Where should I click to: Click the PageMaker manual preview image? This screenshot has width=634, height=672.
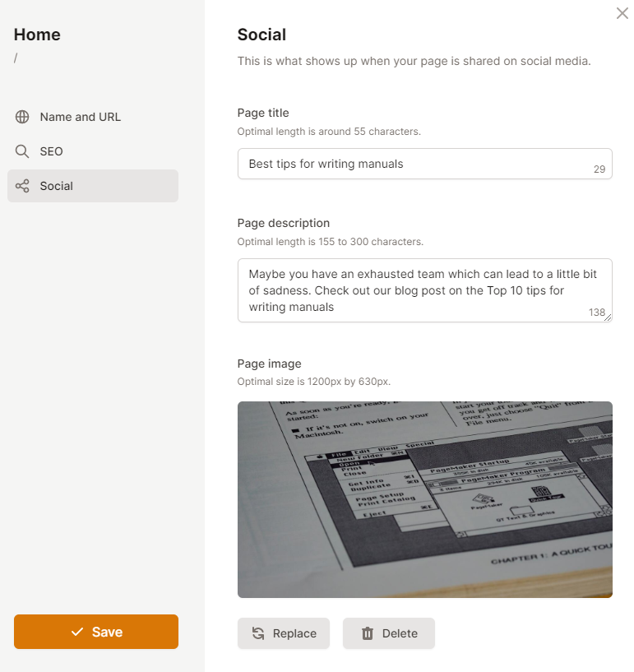(424, 499)
